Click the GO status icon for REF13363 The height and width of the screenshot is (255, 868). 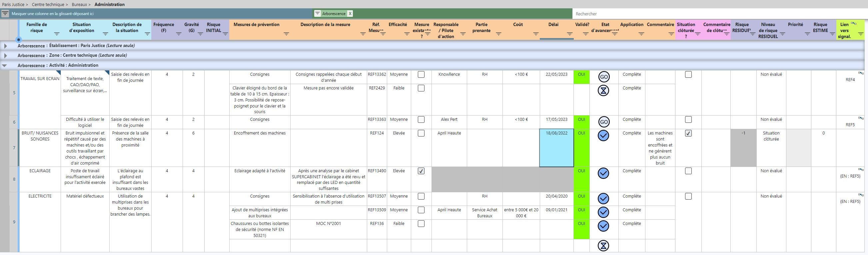tap(603, 122)
